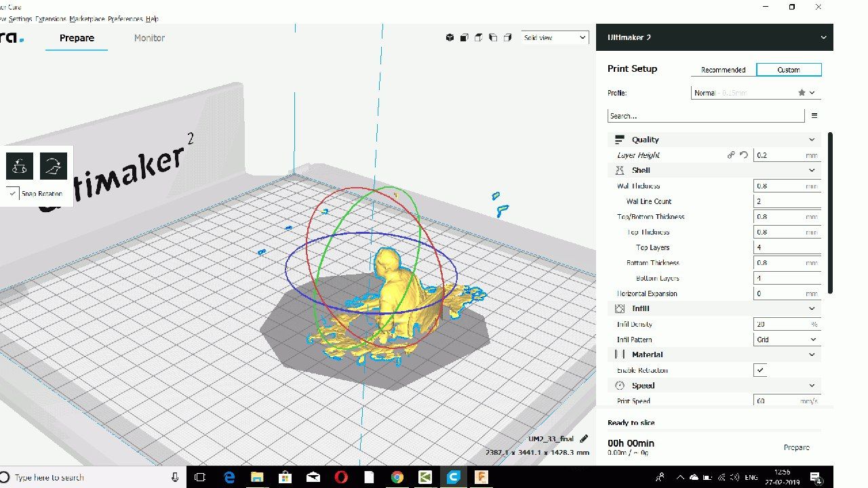868x488 pixels.
Task: Click the Speed category icon
Action: [619, 386]
